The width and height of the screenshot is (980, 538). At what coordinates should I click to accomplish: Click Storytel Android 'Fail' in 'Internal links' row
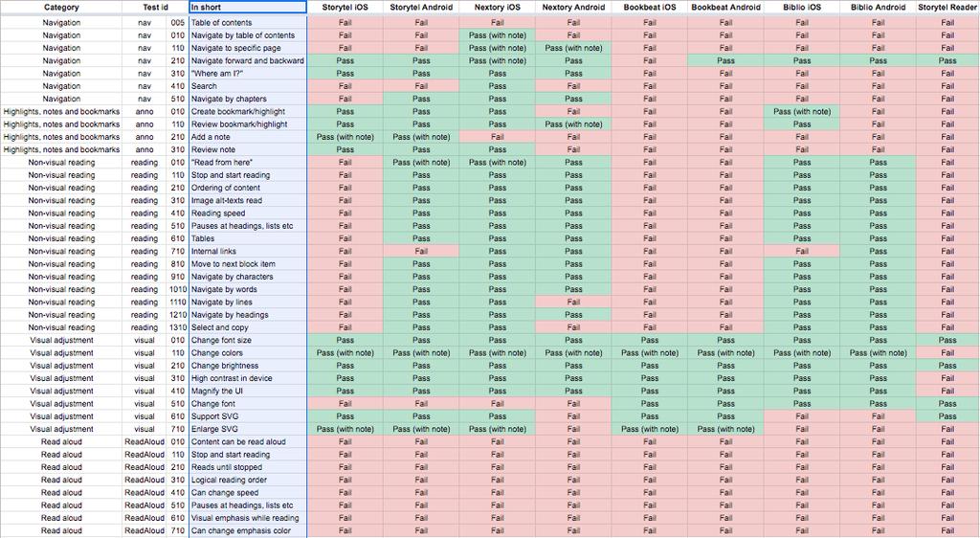(421, 251)
